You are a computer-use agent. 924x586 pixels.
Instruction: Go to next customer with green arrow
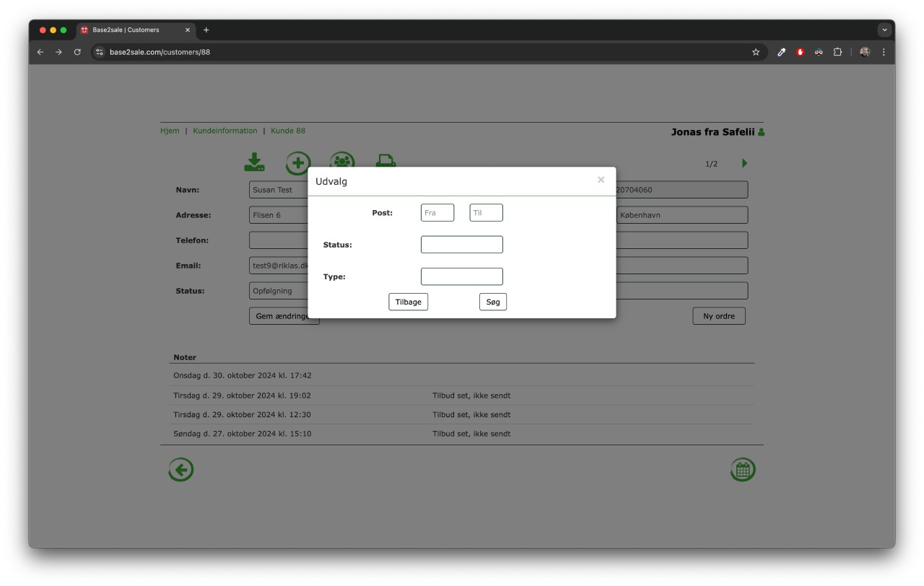(744, 163)
